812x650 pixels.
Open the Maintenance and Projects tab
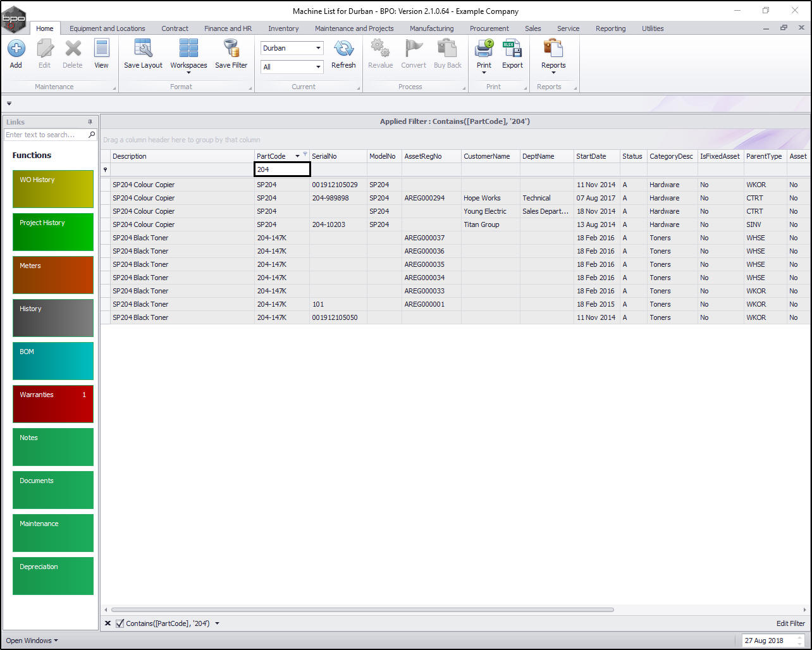354,28
